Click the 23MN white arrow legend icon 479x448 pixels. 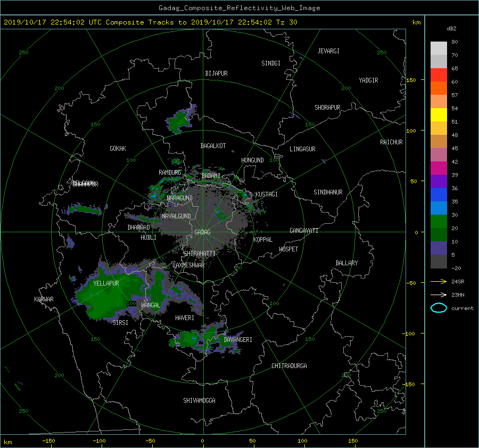click(x=439, y=295)
